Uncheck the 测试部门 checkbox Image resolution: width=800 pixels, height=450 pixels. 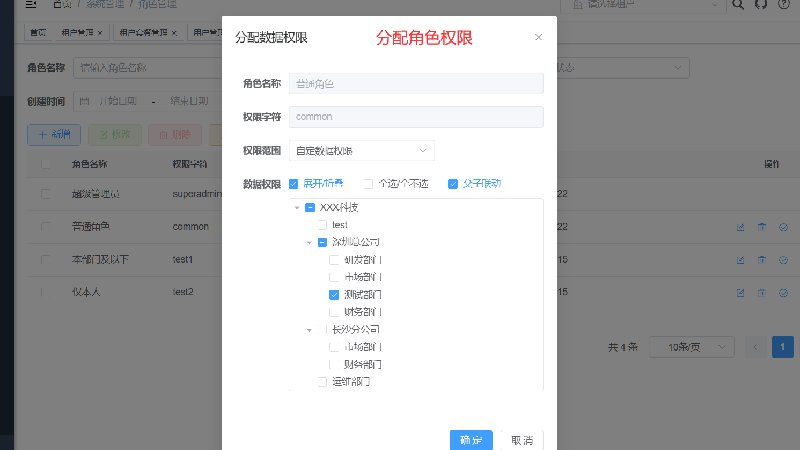pyautogui.click(x=334, y=294)
